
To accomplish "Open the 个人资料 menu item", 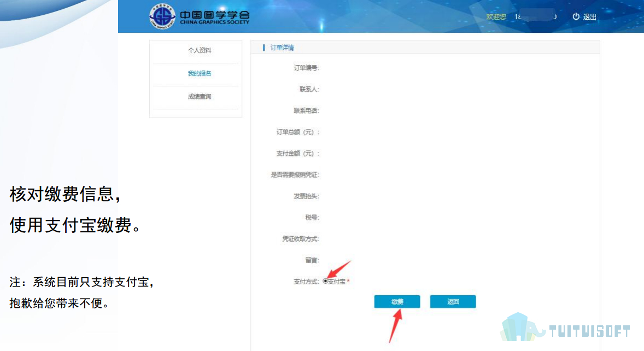I will (200, 50).
